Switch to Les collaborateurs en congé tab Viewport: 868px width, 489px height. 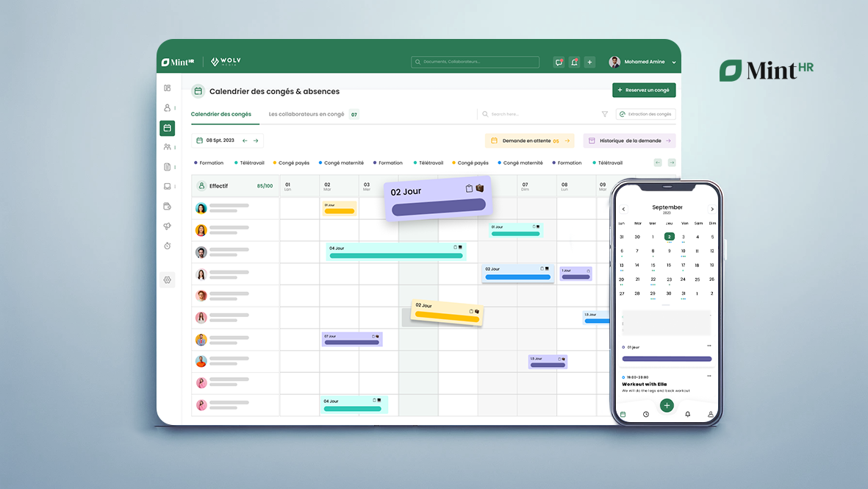click(x=306, y=114)
